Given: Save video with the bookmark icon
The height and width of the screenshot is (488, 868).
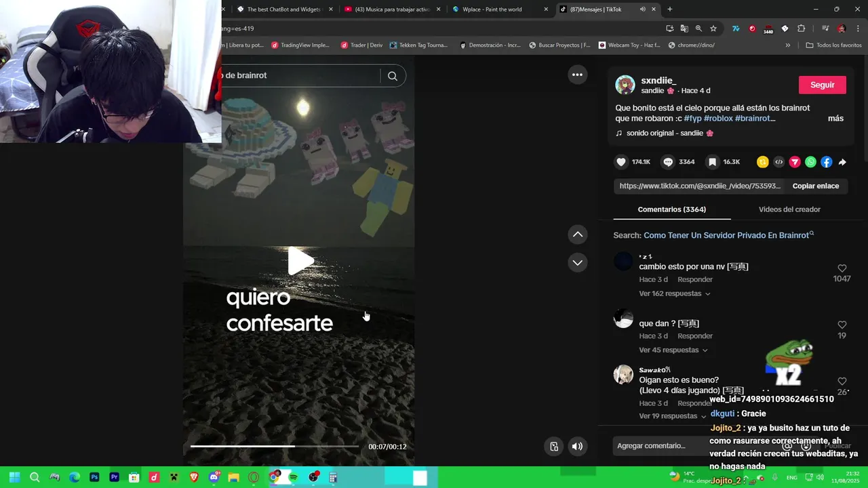Looking at the screenshot, I should [713, 162].
